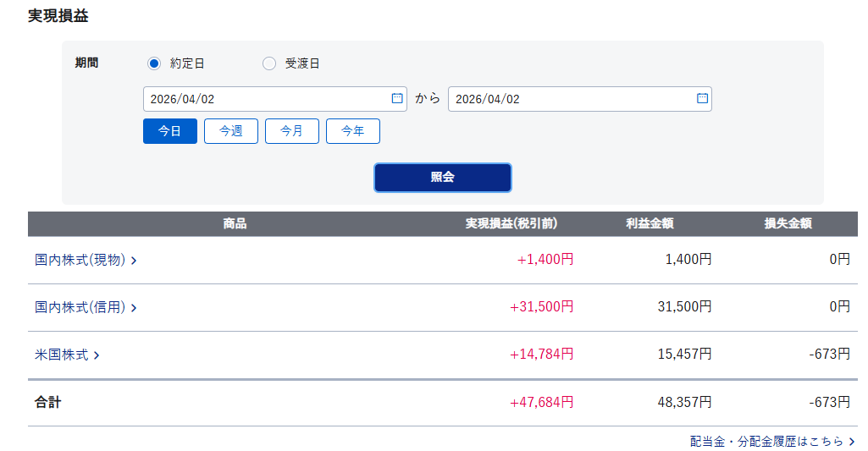
Task: Click the chevron arrow beside 国内株式(信用)
Action: tap(134, 308)
